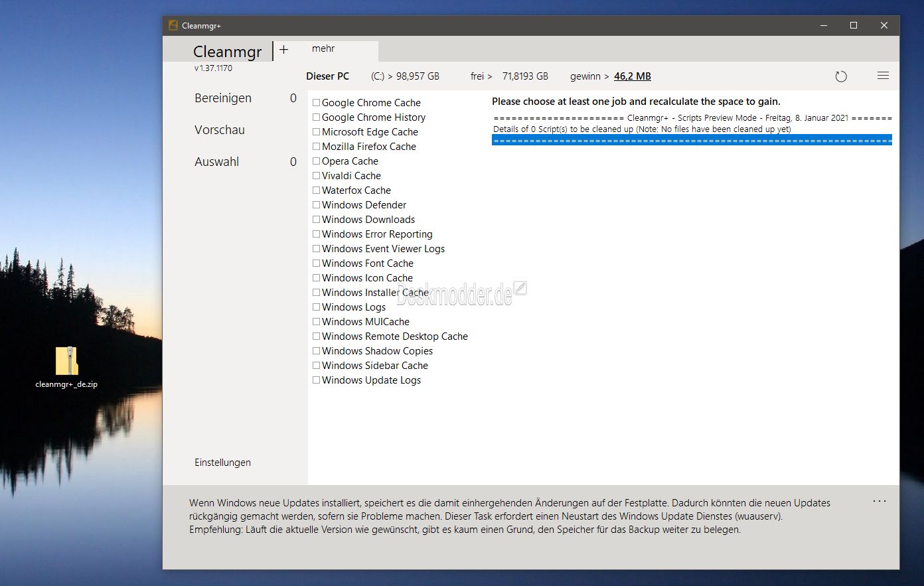Open cleanmgr+_de.zip desktop file
Screen dimensions: 924x586
[x=66, y=362]
